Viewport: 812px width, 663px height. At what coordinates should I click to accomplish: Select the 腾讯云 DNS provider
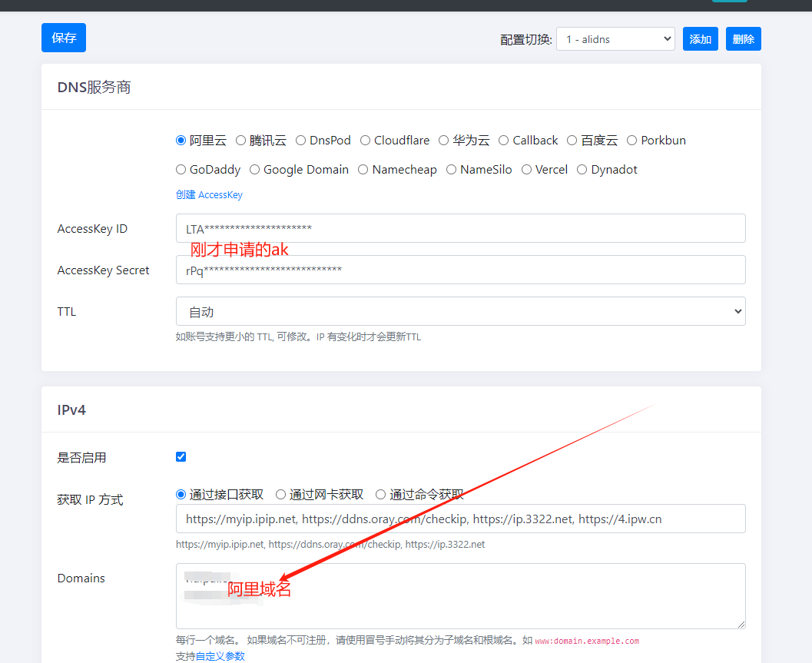(241, 141)
